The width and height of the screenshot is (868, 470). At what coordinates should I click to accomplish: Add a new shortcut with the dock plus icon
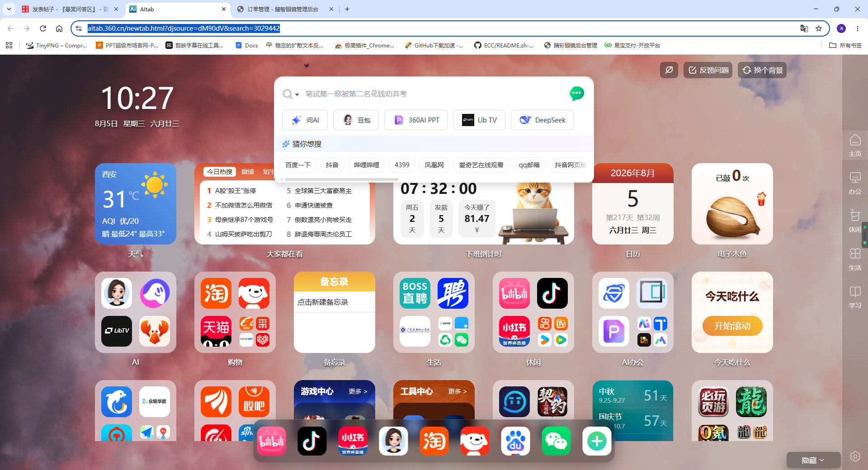(597, 441)
